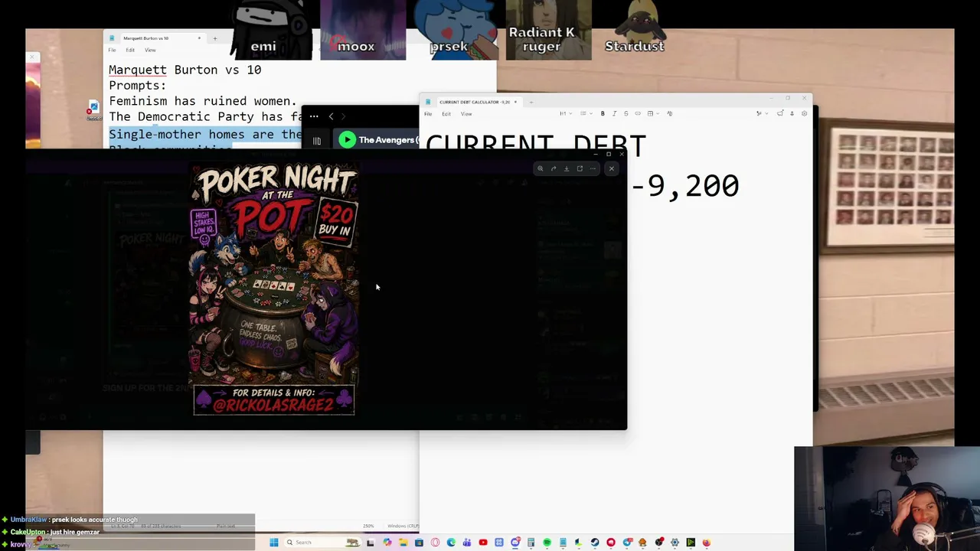Open File menu in Marquett Burton notepad
Image resolution: width=980 pixels, height=551 pixels.
pyautogui.click(x=112, y=51)
